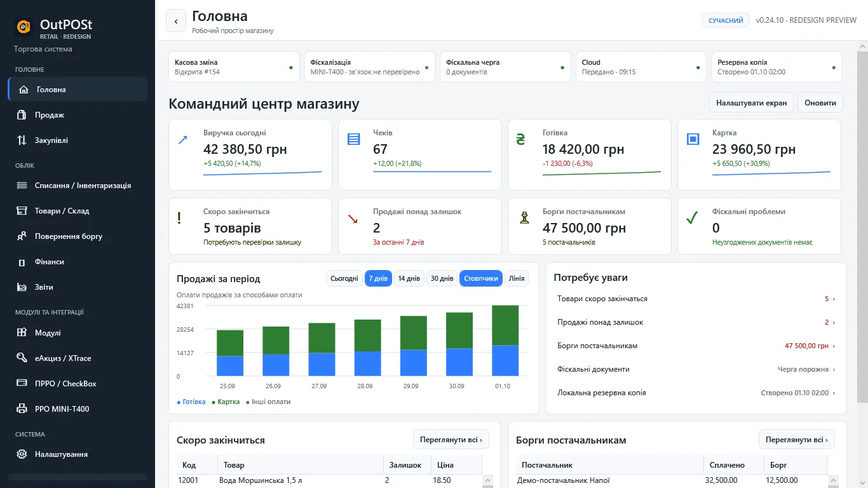Click the Оновити button
The width and height of the screenshot is (868, 488).
(820, 102)
